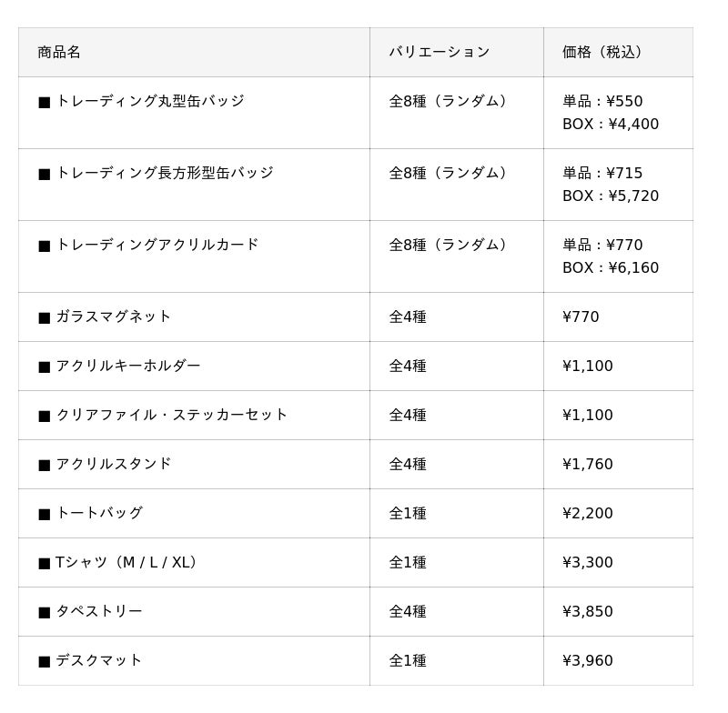728x713 pixels.
Task: Click トレーディングアクリルカード product name
Action: [x=157, y=245]
